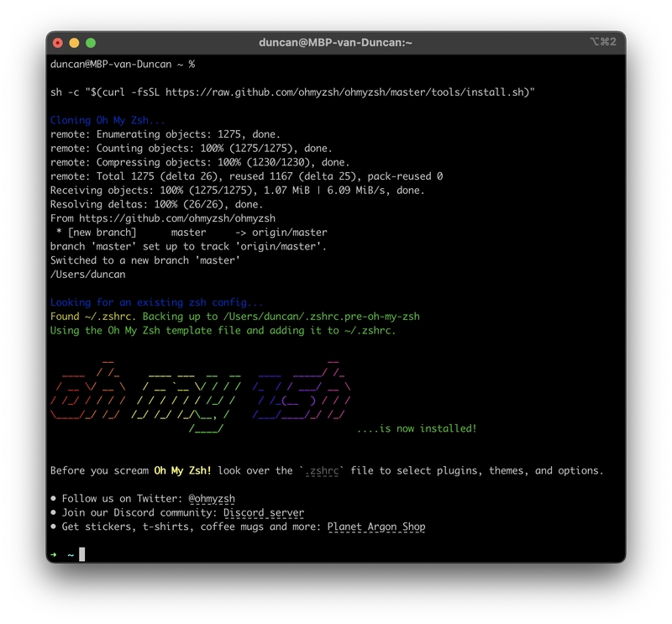Viewport: 672px width, 624px height.
Task: Open the @ohmyzsh Twitter link
Action: 212,499
